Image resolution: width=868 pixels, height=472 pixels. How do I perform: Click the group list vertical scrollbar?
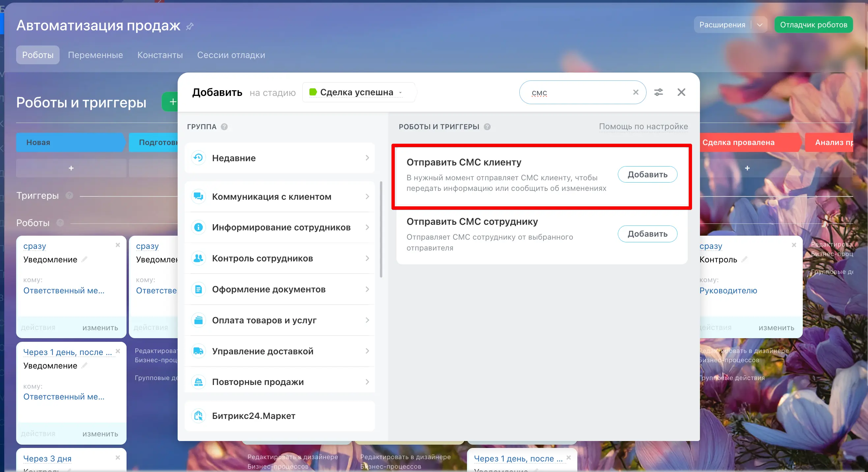coord(381,229)
